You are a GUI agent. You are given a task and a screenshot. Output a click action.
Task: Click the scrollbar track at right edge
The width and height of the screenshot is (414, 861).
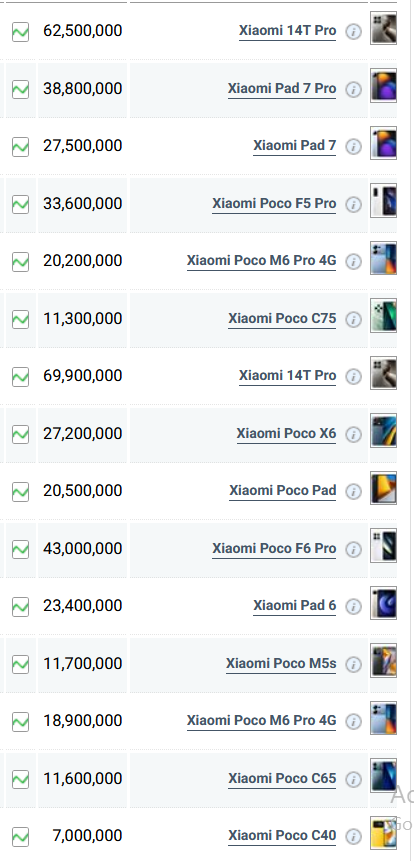click(x=412, y=430)
